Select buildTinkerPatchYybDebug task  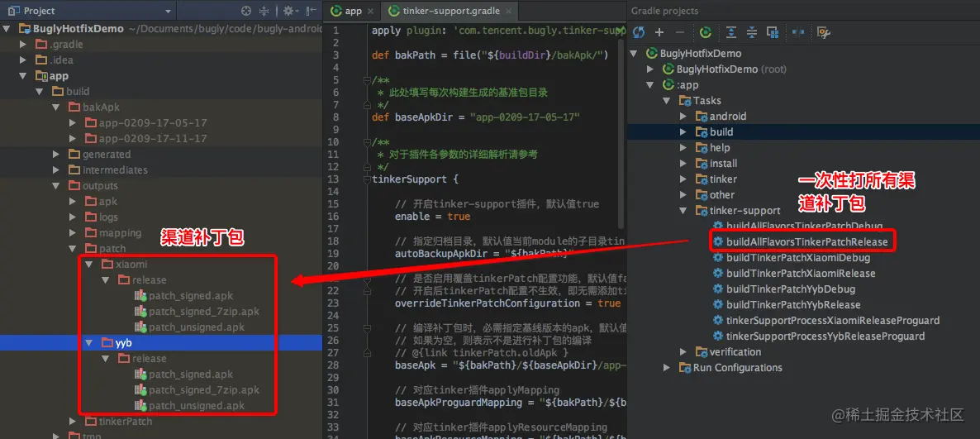(x=791, y=289)
